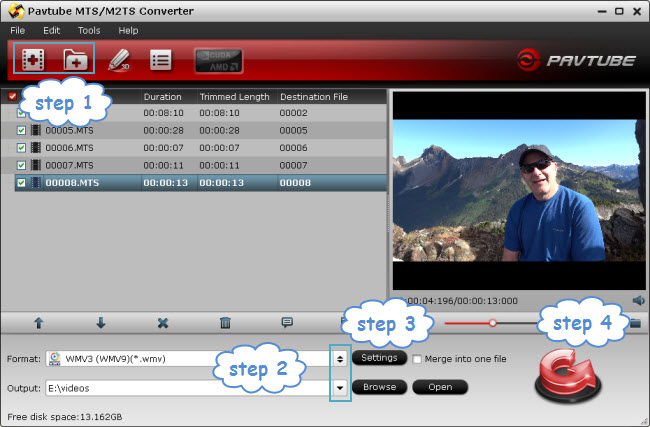
Task: Uncheck the 00006.MTS checkbox
Action: [x=21, y=148]
